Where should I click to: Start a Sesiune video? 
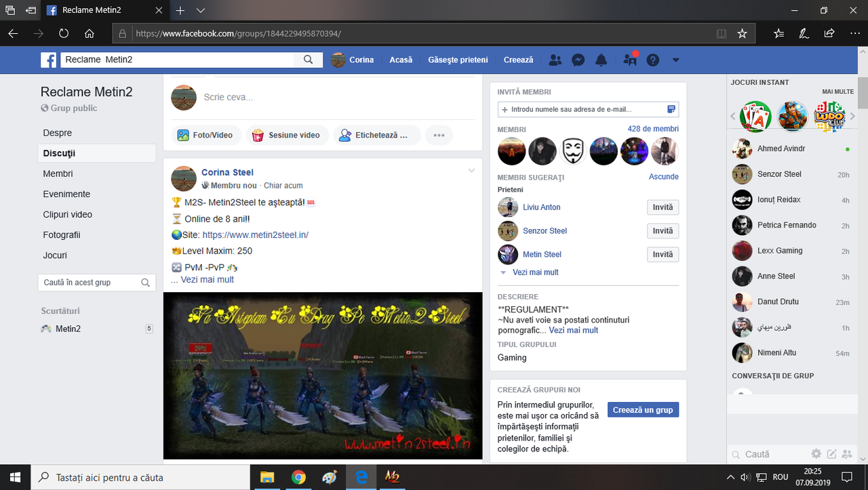point(287,135)
